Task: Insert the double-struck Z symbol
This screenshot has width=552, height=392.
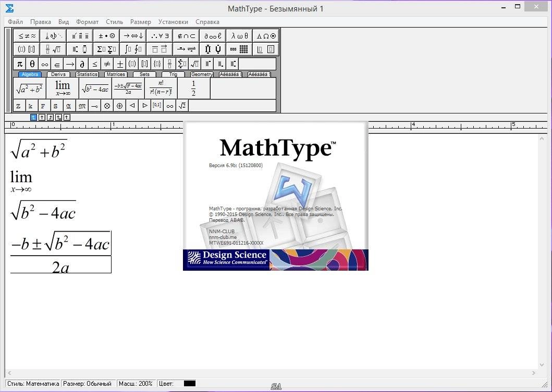Action: coord(18,106)
